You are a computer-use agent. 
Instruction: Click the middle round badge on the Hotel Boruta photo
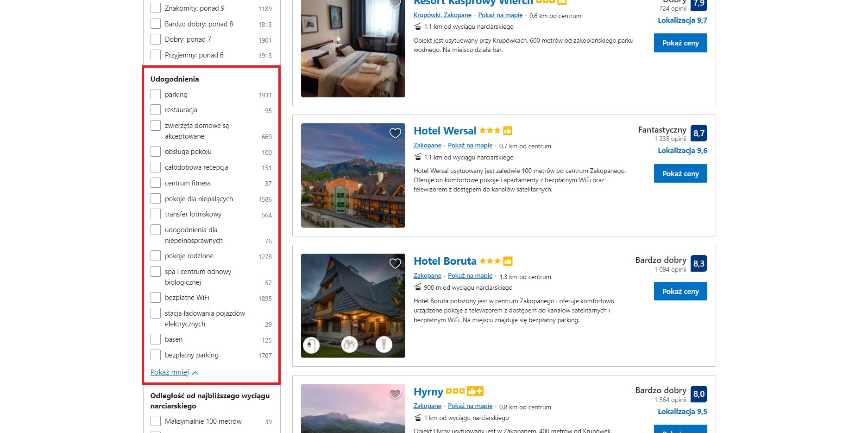pyautogui.click(x=349, y=344)
